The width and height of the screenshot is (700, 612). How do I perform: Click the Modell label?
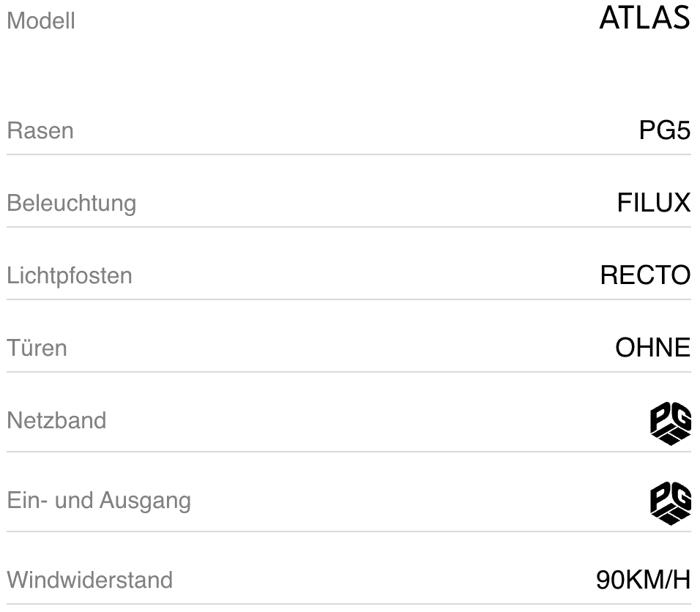[41, 21]
